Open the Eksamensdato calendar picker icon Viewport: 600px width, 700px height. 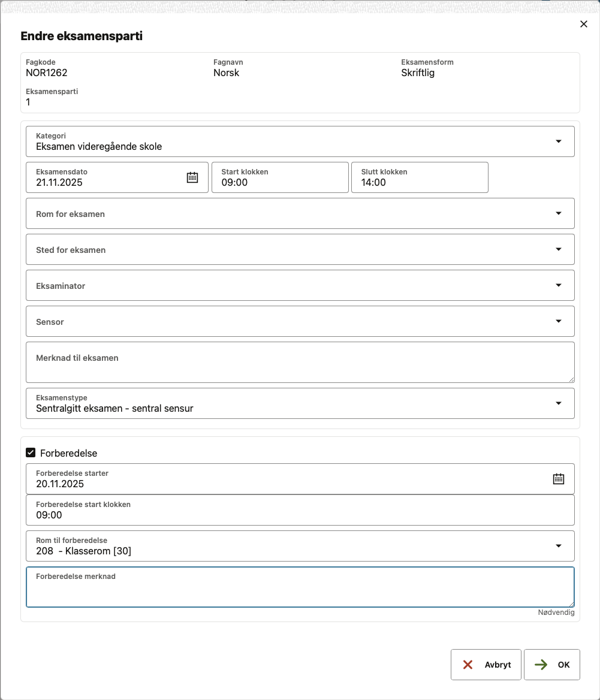[192, 177]
